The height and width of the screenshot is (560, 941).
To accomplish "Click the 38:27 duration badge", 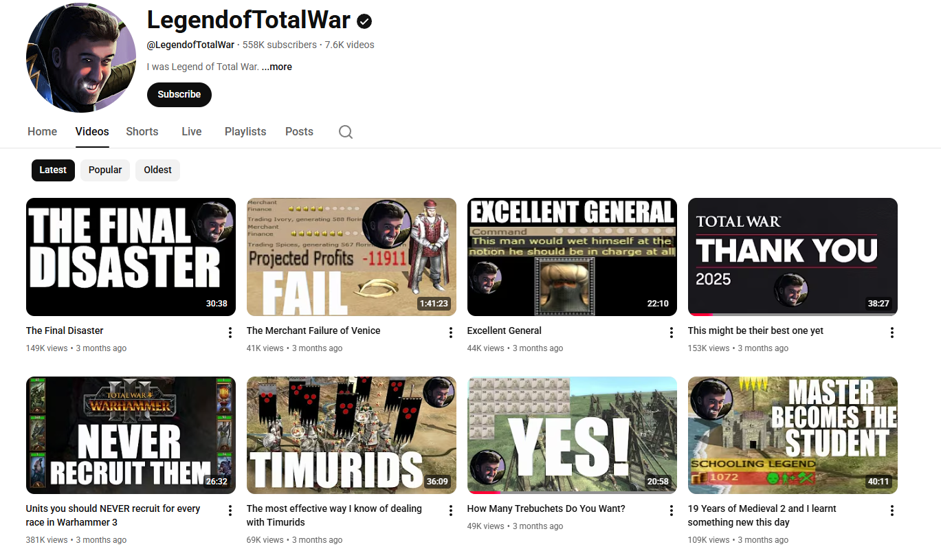I will click(x=878, y=304).
